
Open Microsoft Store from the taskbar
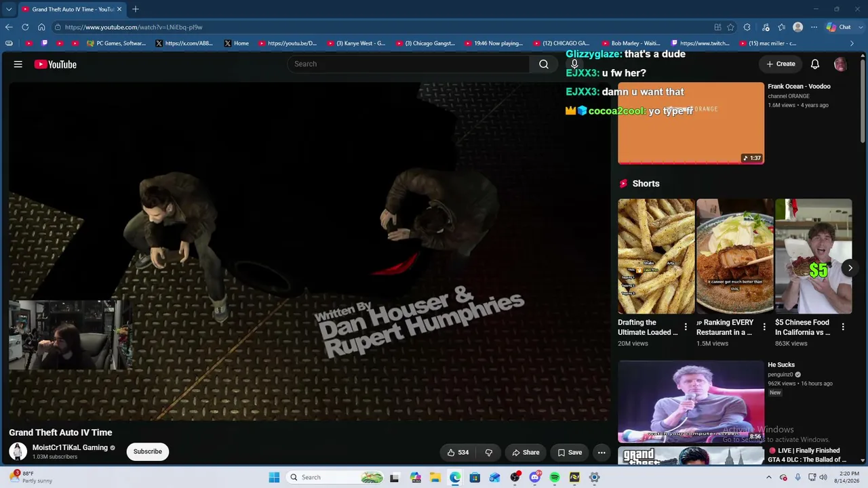pyautogui.click(x=475, y=477)
